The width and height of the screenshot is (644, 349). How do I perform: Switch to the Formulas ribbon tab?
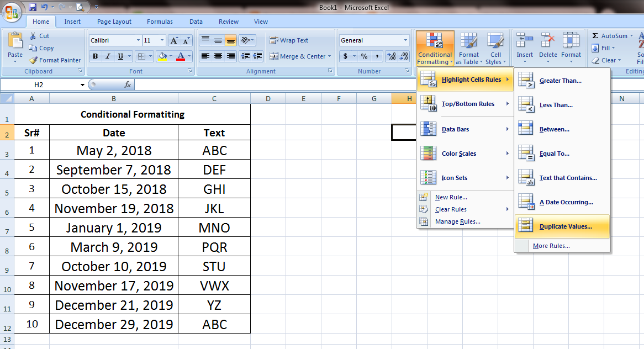point(160,22)
